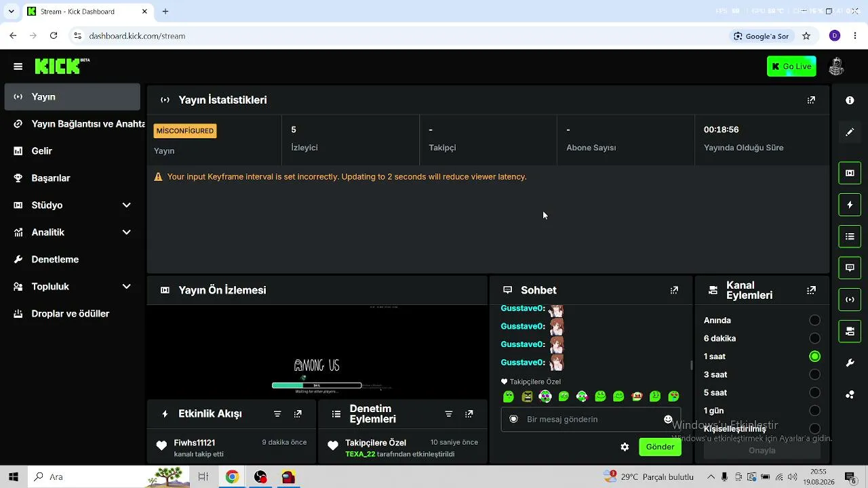Select the 1 saat radio option
The width and height of the screenshot is (868, 488).
tap(815, 357)
